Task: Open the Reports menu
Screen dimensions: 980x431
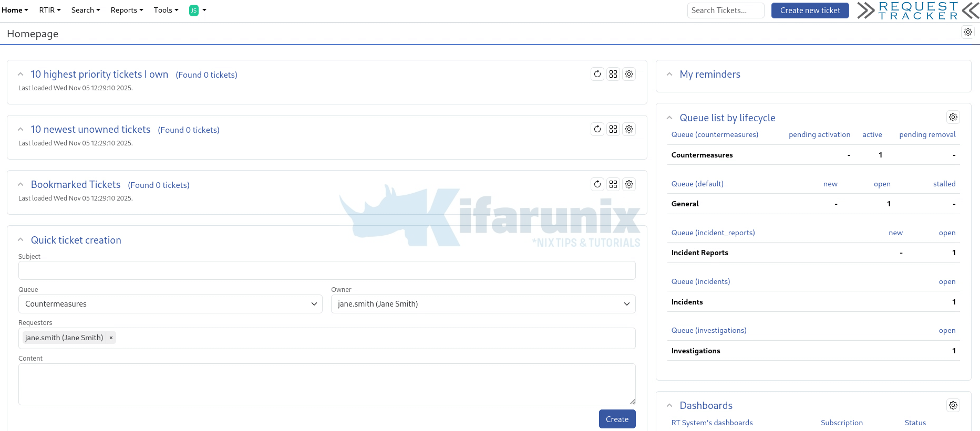Action: [x=127, y=10]
